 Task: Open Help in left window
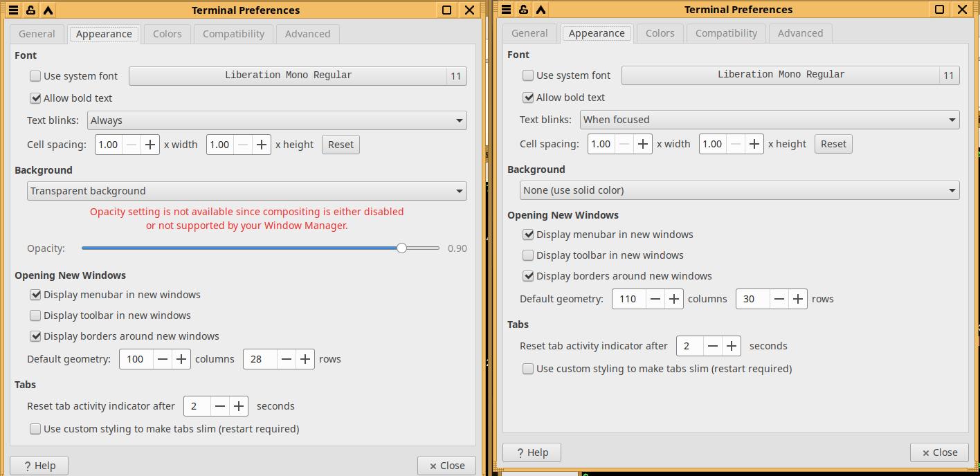[39, 466]
